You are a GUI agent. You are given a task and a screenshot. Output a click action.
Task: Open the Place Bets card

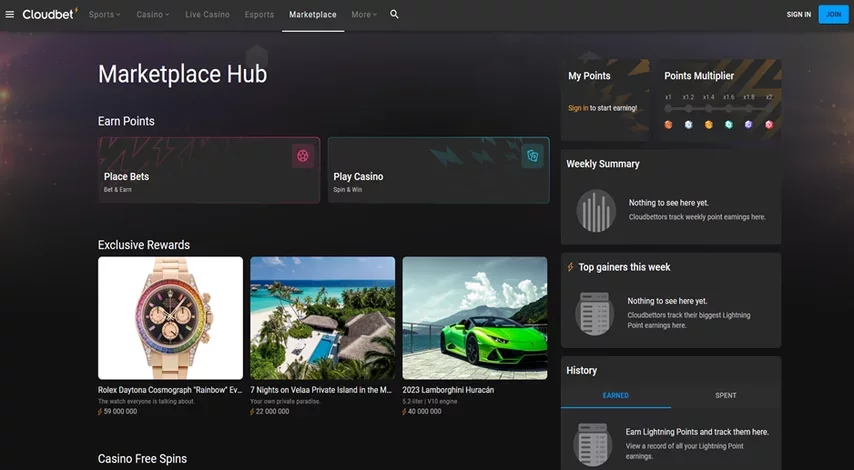tap(209, 170)
